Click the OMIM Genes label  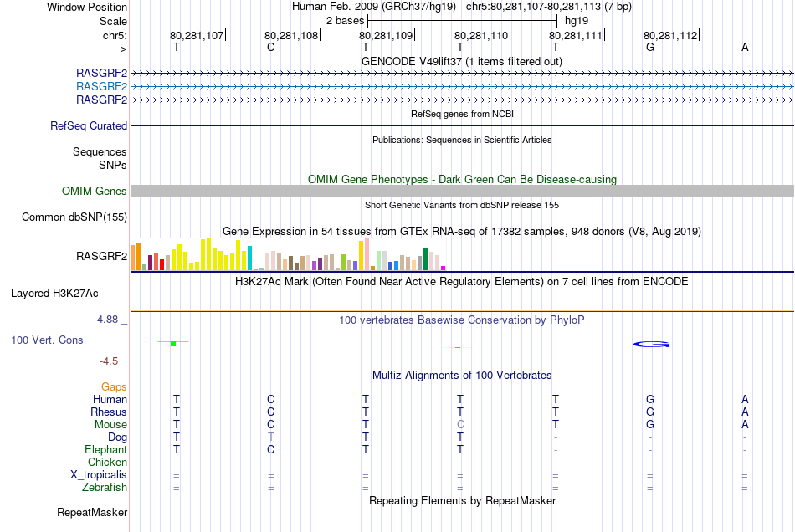[x=95, y=191]
